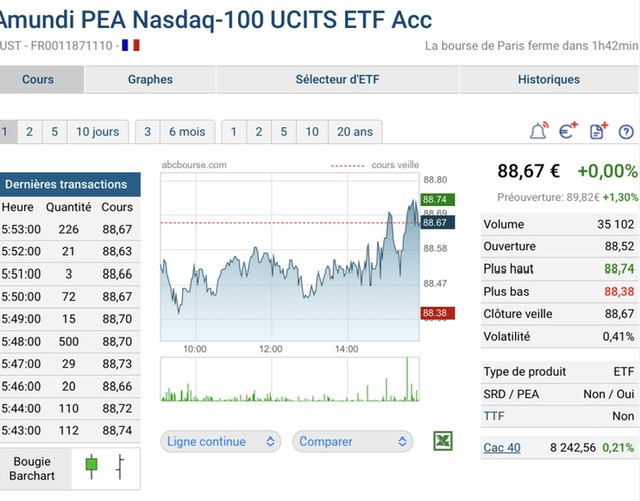Screen dimensions: 640x501
Task: Click the French flag icon
Action: click(131, 45)
